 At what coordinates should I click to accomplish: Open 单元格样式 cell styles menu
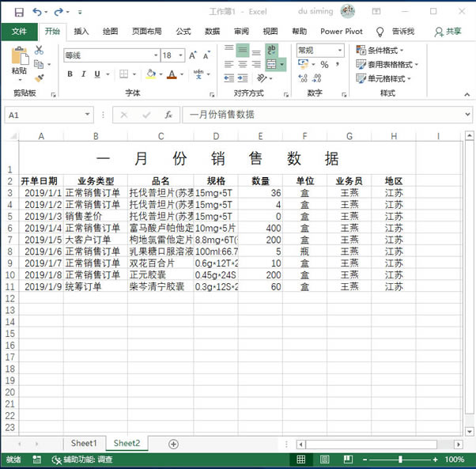point(383,78)
